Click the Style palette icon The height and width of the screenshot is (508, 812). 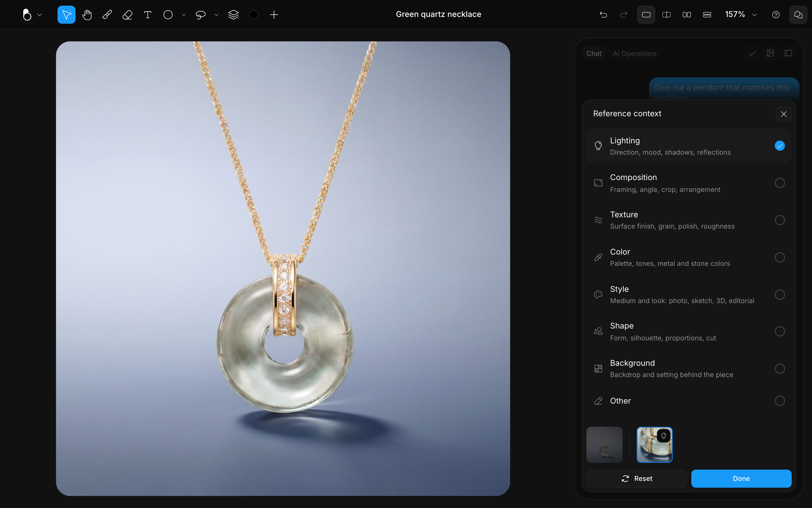point(598,295)
